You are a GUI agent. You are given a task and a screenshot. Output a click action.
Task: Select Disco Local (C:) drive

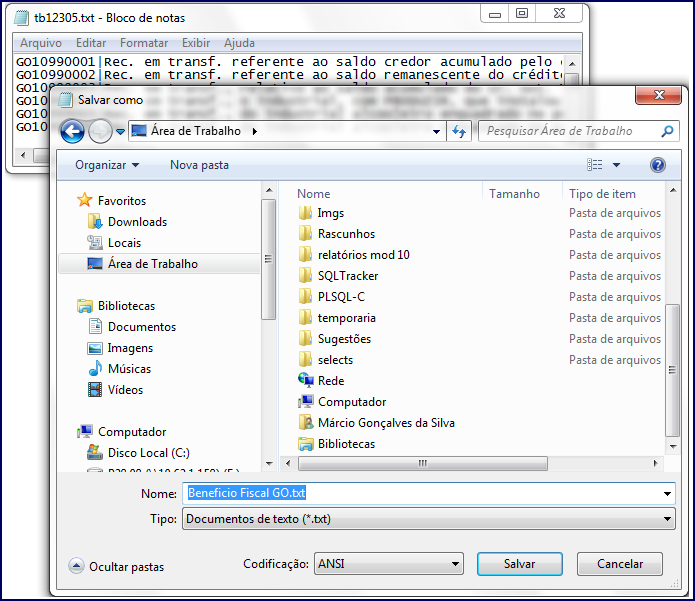coord(148,453)
